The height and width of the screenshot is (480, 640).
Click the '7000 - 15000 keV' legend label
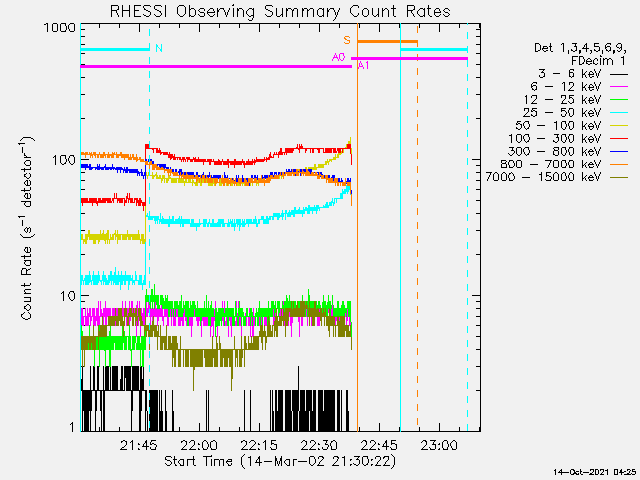click(543, 177)
